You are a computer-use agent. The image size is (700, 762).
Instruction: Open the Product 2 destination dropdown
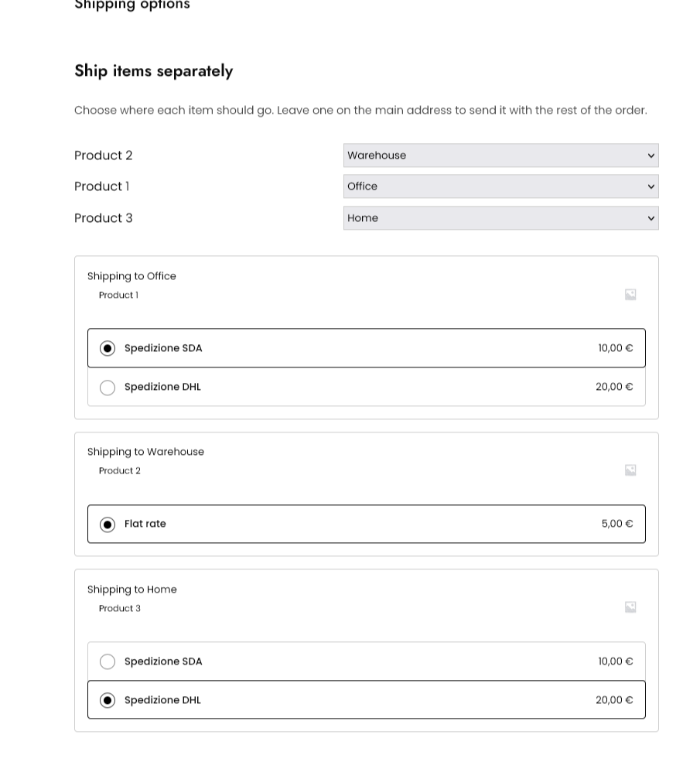501,155
